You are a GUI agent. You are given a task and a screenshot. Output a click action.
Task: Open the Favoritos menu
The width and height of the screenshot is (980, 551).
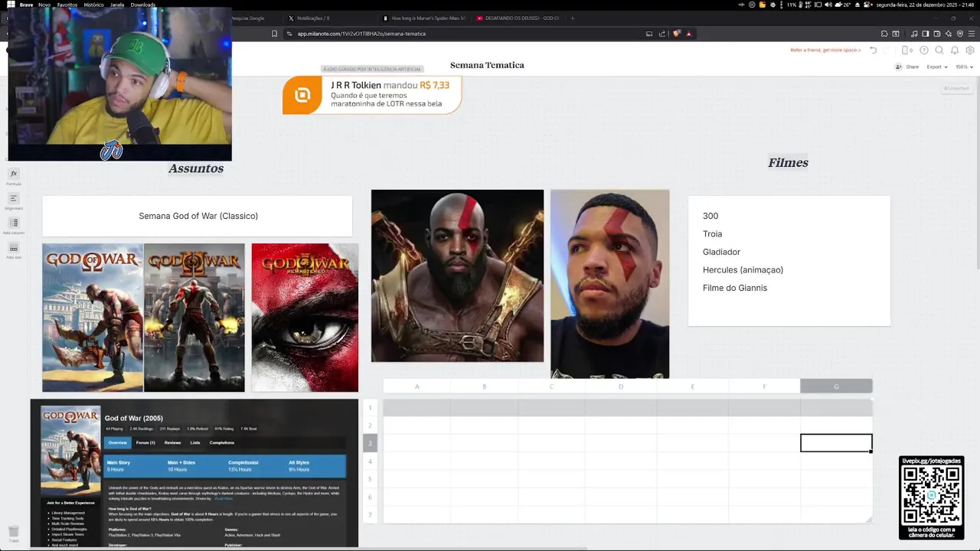tap(67, 5)
